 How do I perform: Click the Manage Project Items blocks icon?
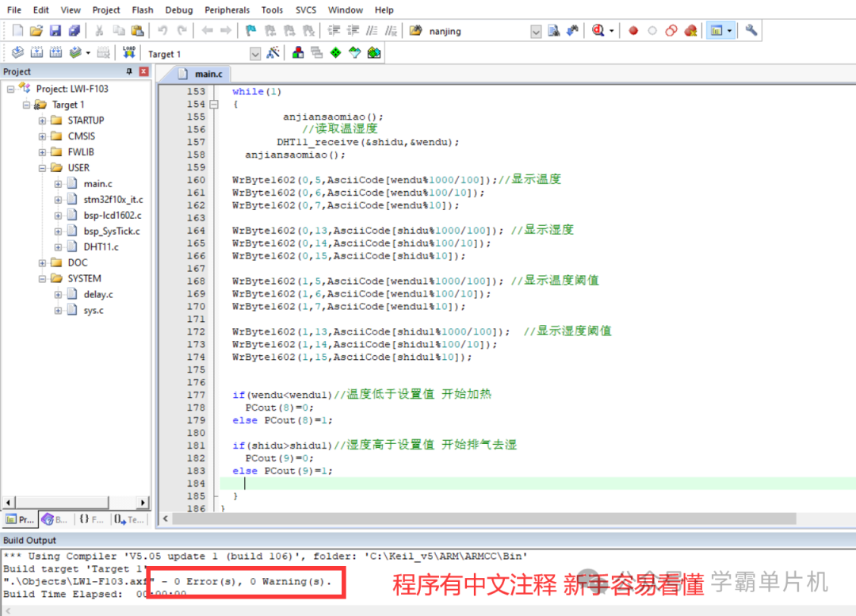[x=298, y=52]
